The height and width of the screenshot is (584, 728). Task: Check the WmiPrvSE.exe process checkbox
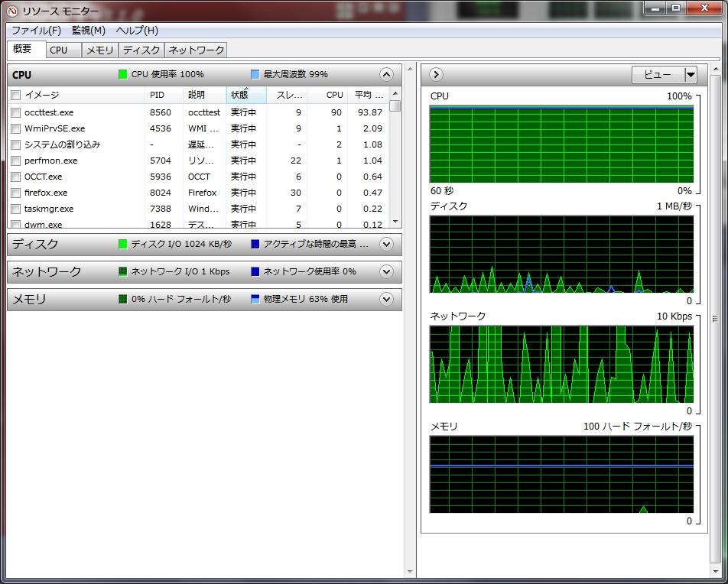click(x=16, y=128)
